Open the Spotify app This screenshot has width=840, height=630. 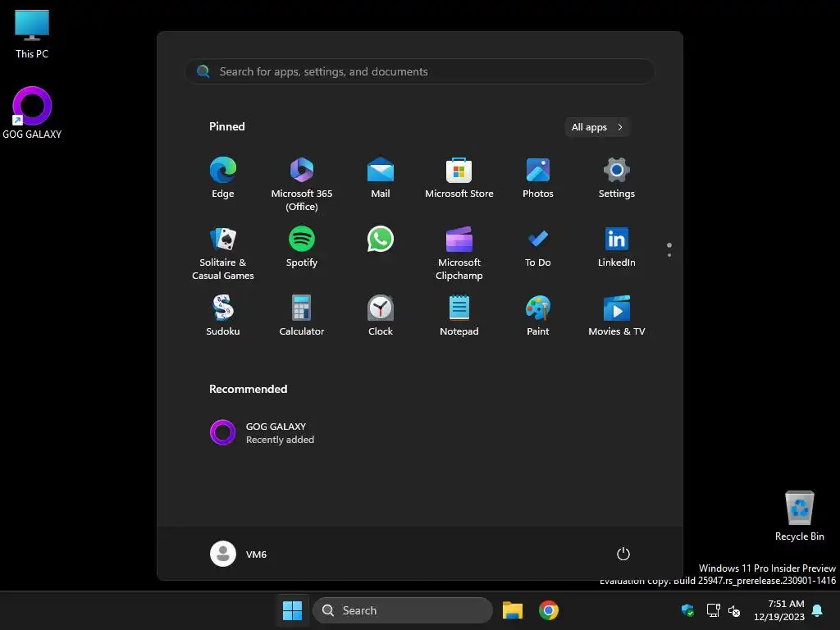click(x=302, y=247)
